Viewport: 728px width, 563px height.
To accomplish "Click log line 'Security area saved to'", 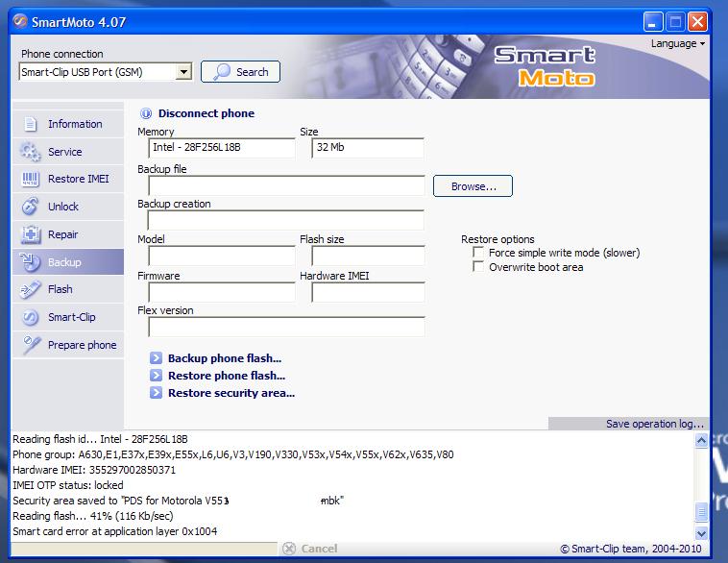I will [178, 501].
